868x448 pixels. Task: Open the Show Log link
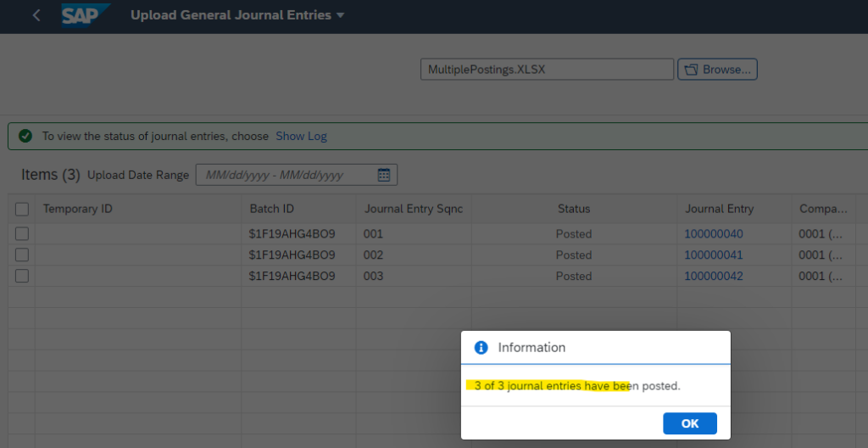301,136
